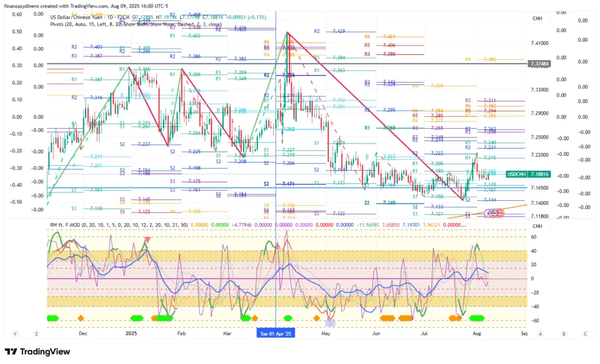Viewport: 600px width, 364px height.
Task: Click the -0.50 value on left scale
Action: click(x=16, y=201)
